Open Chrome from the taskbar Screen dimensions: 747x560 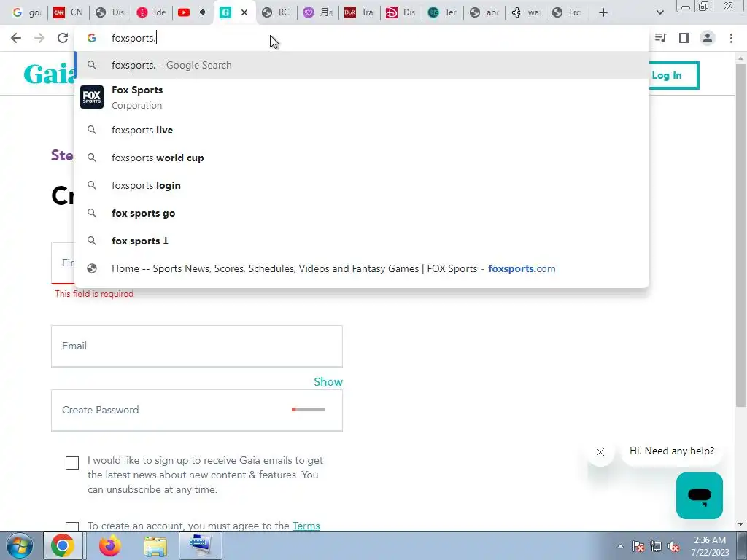[x=63, y=546]
